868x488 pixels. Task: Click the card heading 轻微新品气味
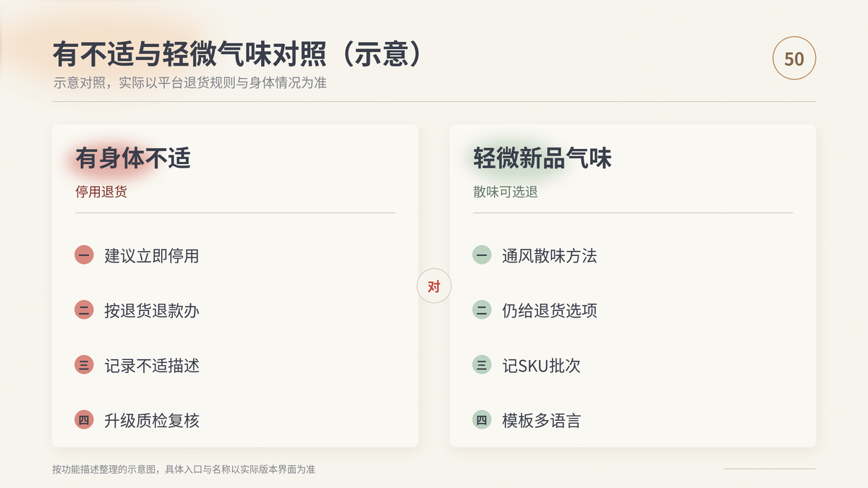542,158
